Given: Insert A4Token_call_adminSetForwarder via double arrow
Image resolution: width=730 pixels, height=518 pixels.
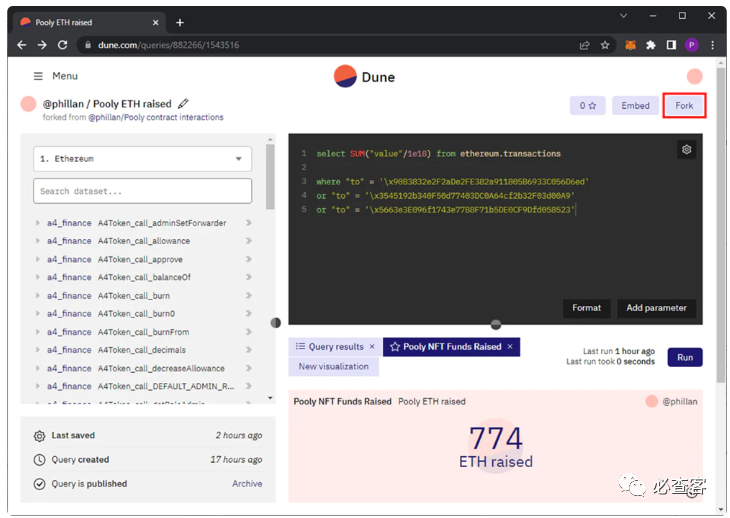Looking at the screenshot, I should pos(249,223).
